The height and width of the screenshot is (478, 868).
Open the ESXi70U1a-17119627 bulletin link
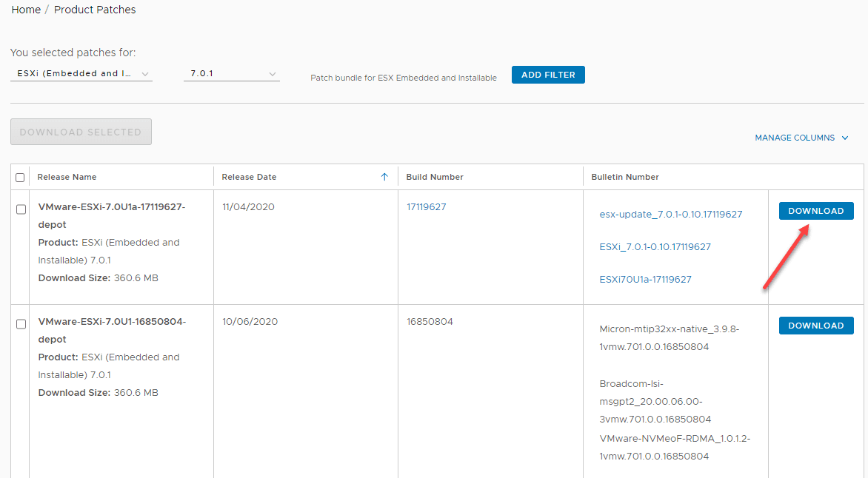[646, 280]
